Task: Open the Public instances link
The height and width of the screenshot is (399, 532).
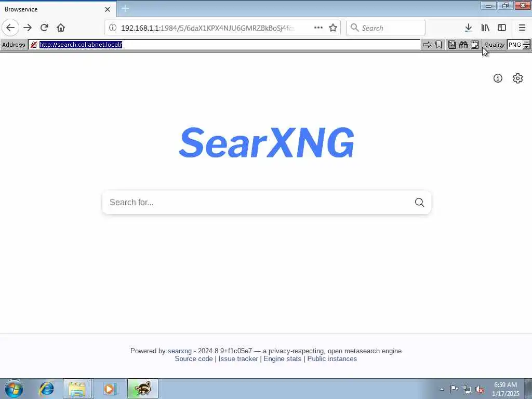Action: [x=332, y=358]
